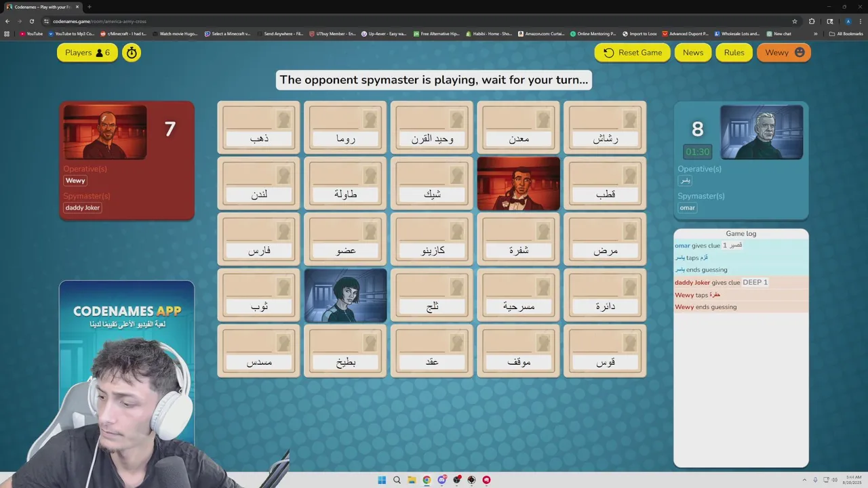Select the بطيخ word card

tap(345, 351)
